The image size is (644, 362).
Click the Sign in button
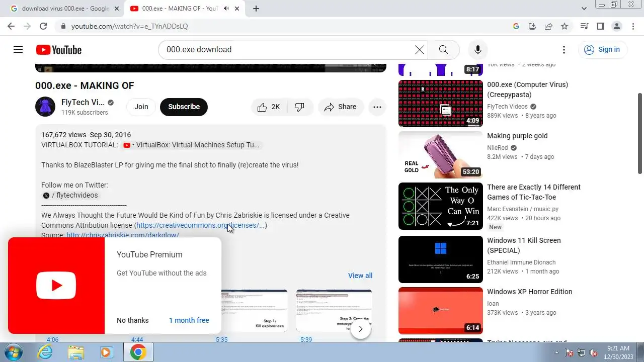point(602,49)
